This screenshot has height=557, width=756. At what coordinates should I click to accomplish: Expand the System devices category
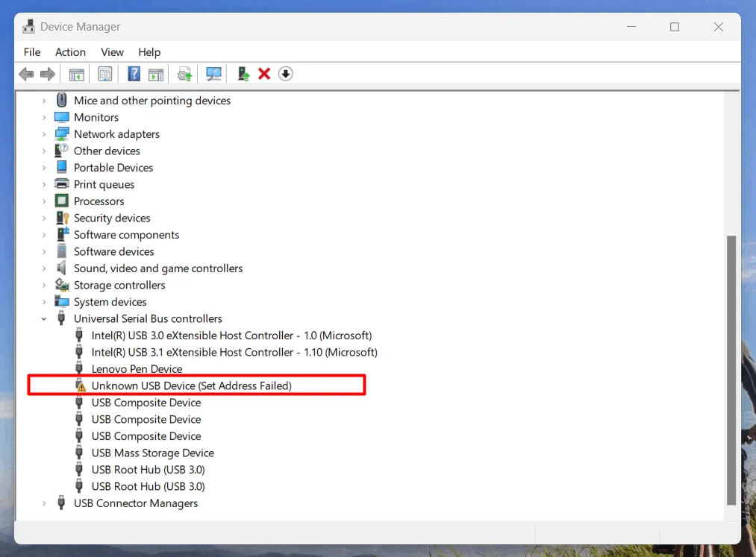click(44, 302)
